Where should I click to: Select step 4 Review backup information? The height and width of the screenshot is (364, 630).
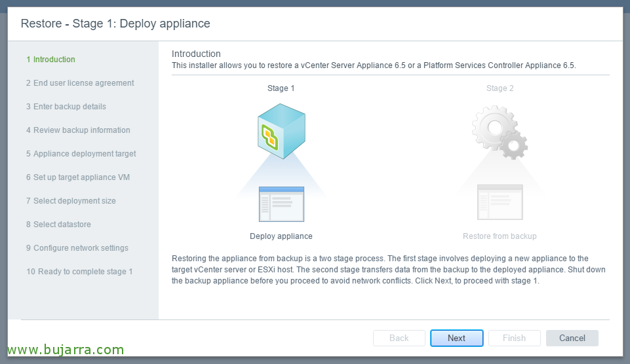point(78,130)
